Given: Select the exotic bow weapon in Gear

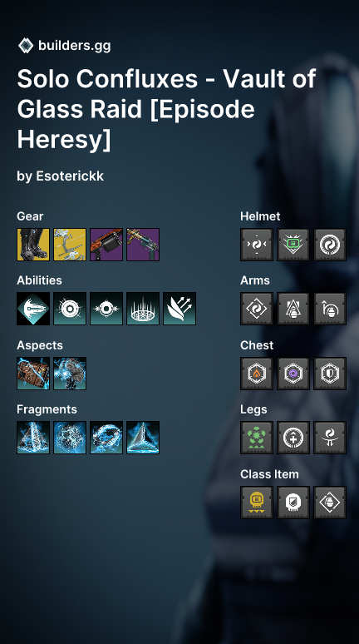Looking at the screenshot, I should [70, 245].
